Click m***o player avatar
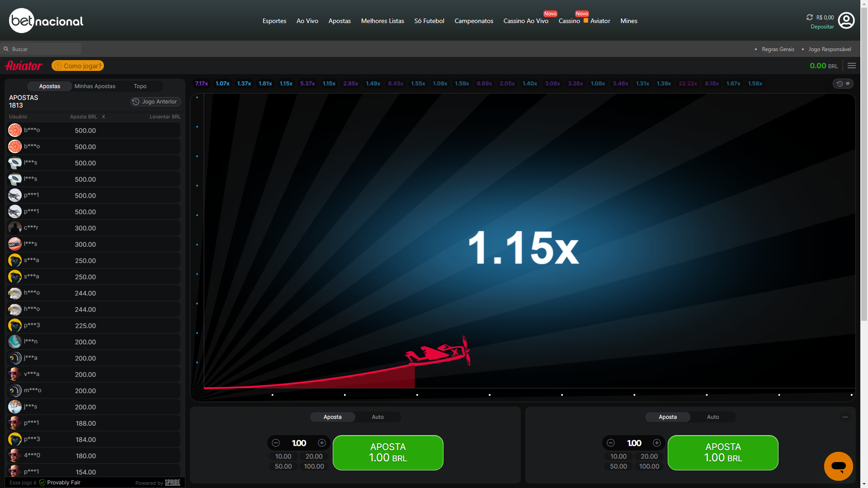This screenshot has width=868, height=488. pyautogui.click(x=15, y=390)
